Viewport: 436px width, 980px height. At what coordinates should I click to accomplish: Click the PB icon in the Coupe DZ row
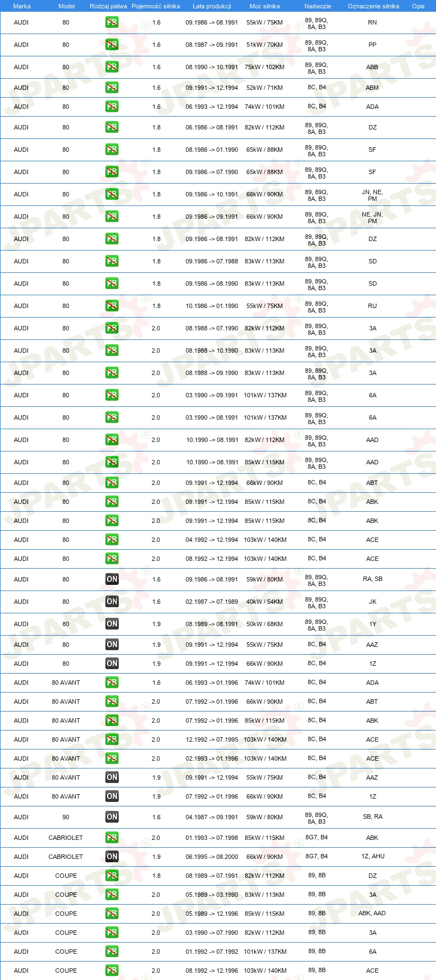click(x=112, y=876)
